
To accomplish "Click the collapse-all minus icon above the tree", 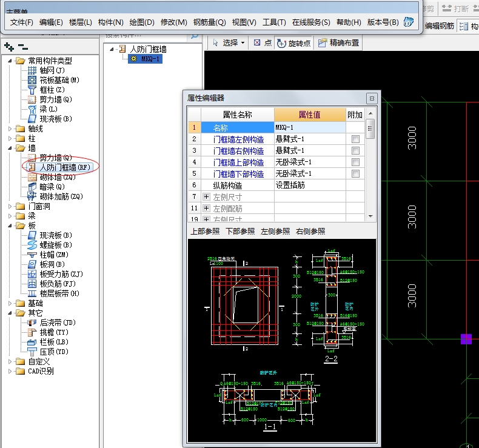I will [x=23, y=47].
